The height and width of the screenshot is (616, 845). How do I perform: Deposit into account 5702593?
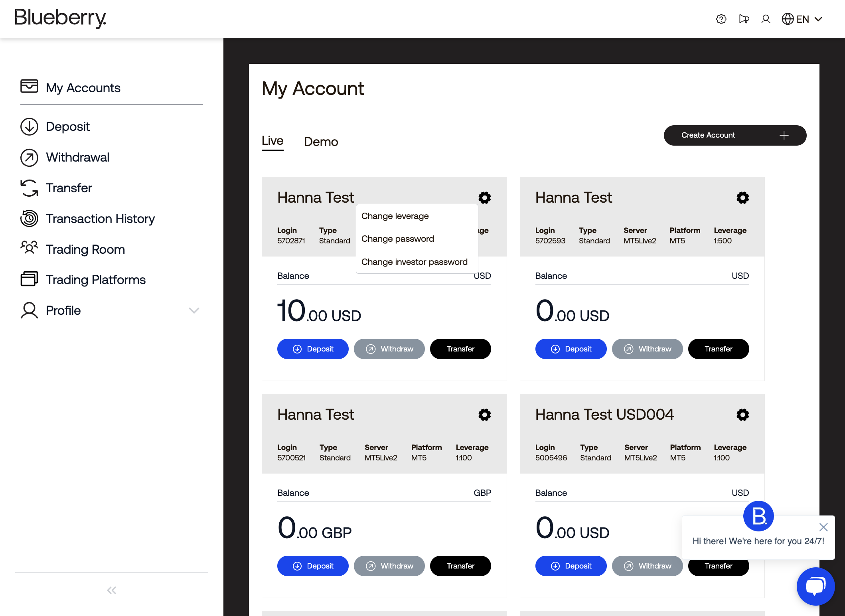[571, 349]
